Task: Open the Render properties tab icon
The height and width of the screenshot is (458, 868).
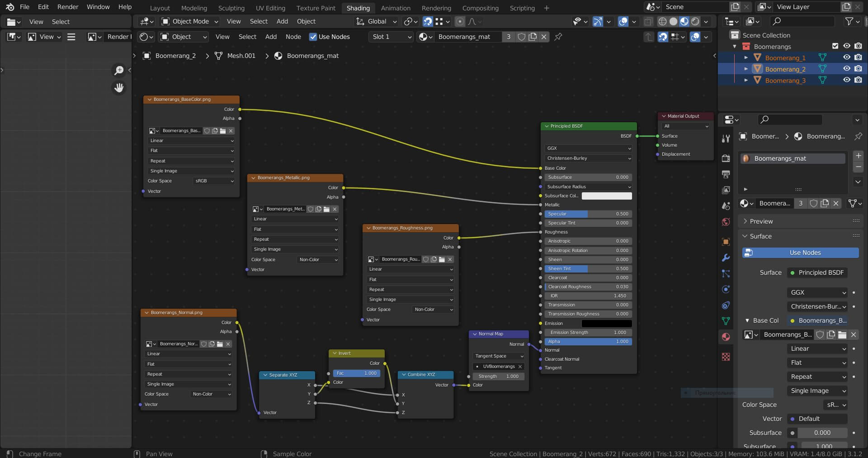Action: tap(726, 158)
